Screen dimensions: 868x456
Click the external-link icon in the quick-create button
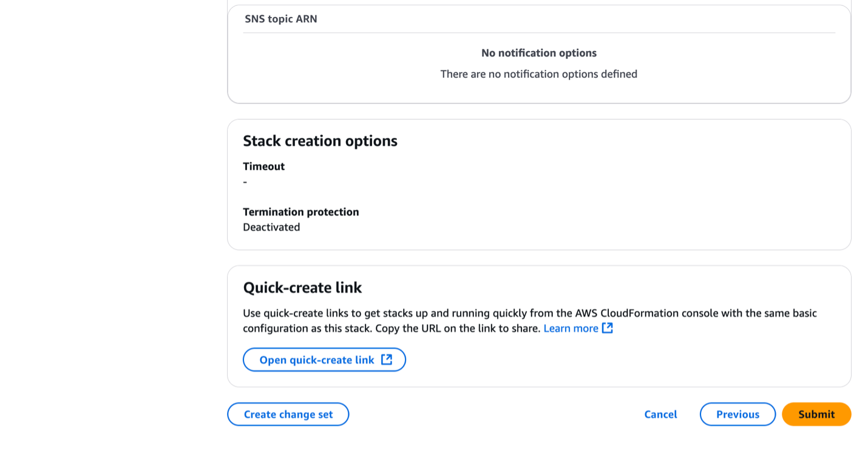pos(387,359)
